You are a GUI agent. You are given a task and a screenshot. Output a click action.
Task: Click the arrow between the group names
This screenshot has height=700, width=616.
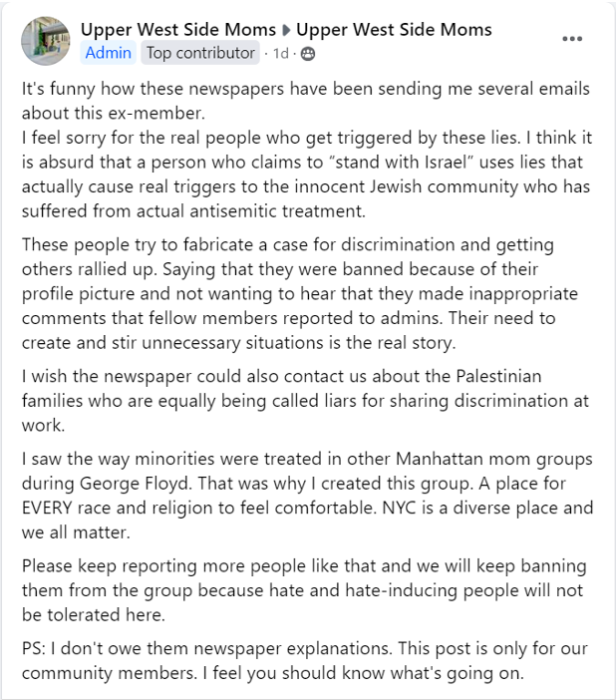[x=287, y=30]
